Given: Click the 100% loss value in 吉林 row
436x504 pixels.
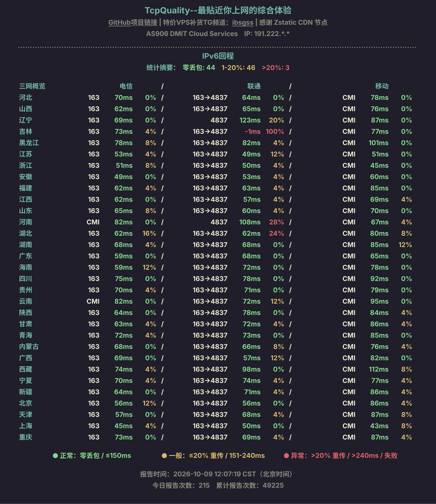Looking at the screenshot, I should [x=275, y=131].
